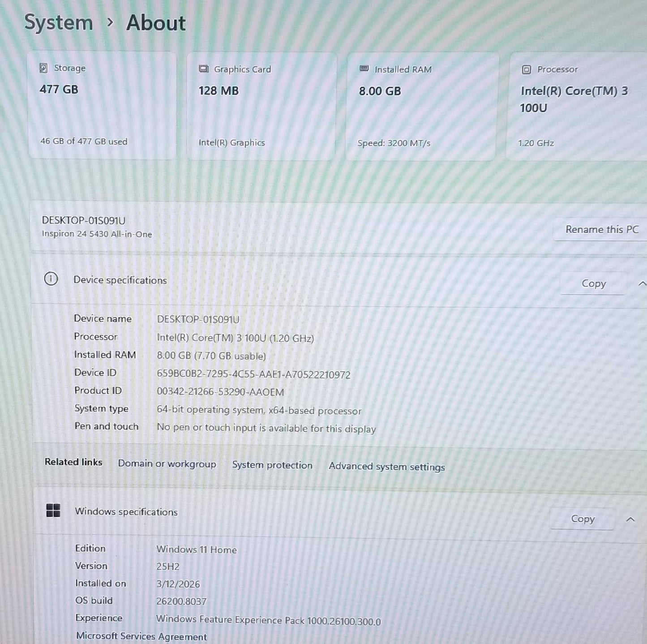Click the Graphics Card icon

(x=204, y=69)
